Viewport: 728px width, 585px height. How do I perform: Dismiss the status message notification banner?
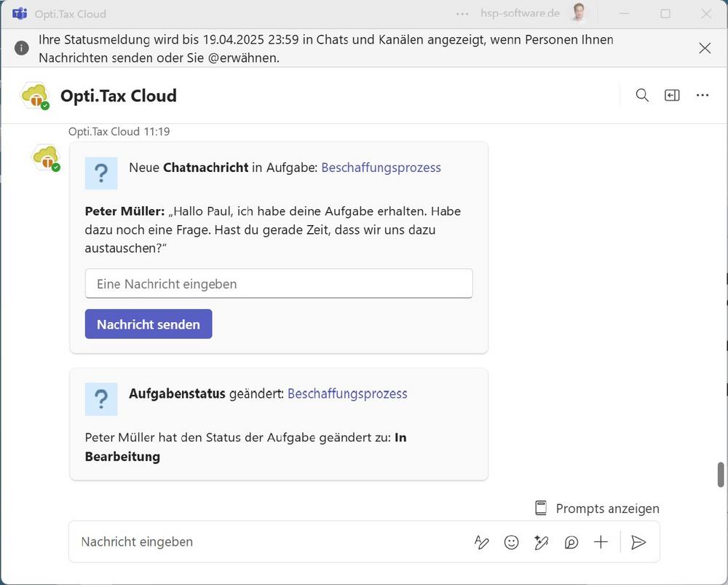705,48
